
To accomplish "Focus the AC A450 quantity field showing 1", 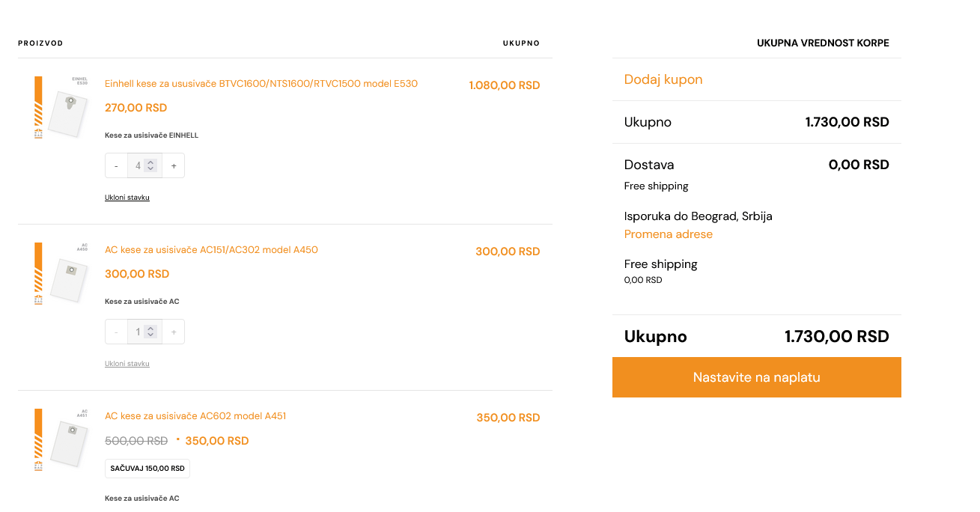I will pyautogui.click(x=144, y=332).
